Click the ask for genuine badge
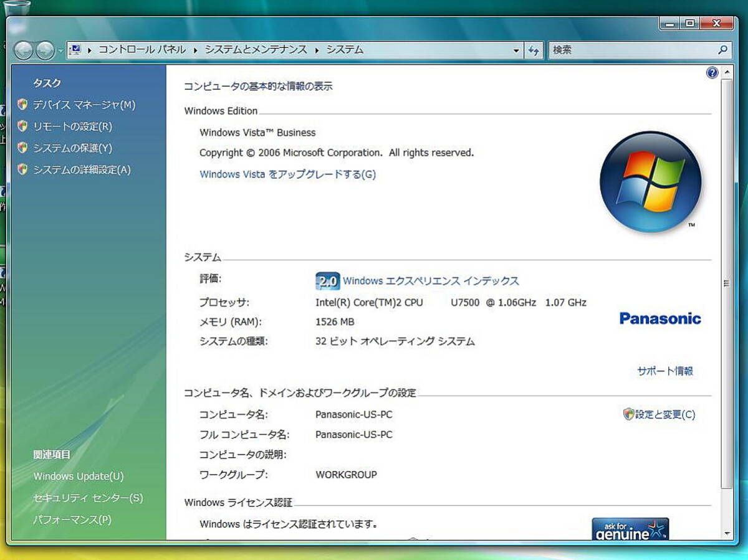Viewport: 748px width, 560px height. click(x=630, y=528)
